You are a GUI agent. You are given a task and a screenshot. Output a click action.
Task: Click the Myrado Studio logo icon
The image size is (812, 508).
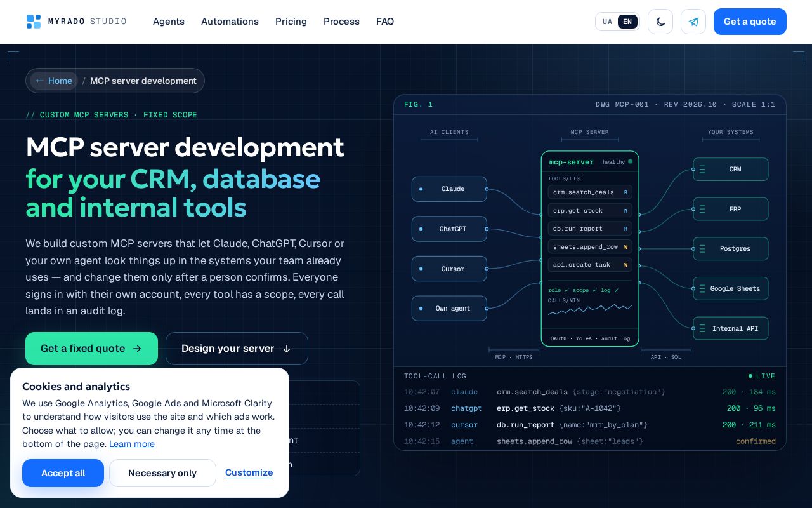click(x=34, y=22)
